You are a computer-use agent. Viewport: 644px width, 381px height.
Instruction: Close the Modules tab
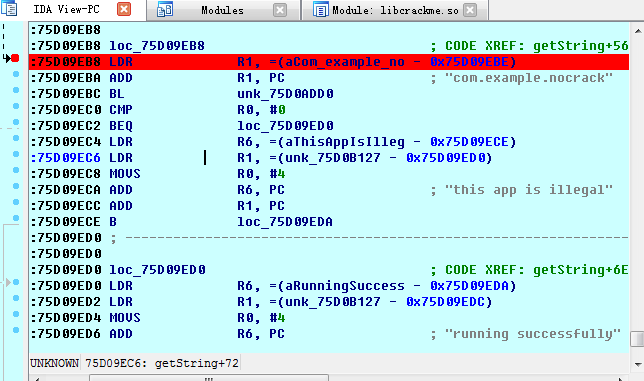coord(280,10)
